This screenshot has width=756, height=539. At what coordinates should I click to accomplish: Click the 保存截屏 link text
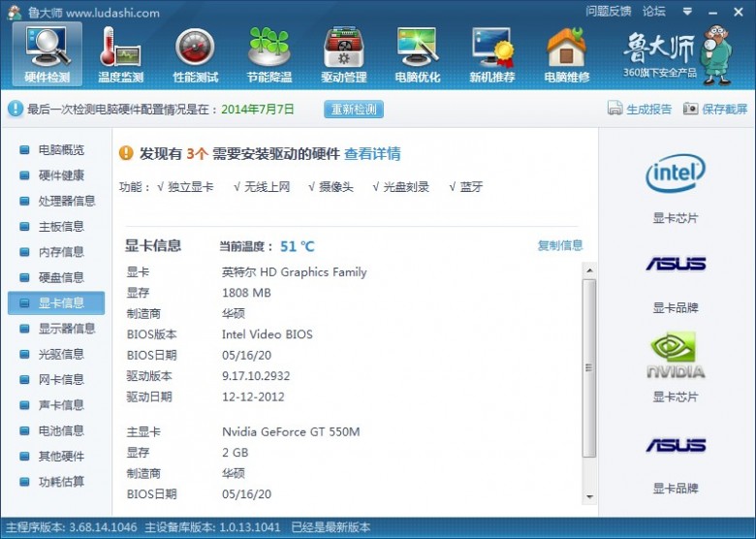pyautogui.click(x=724, y=109)
